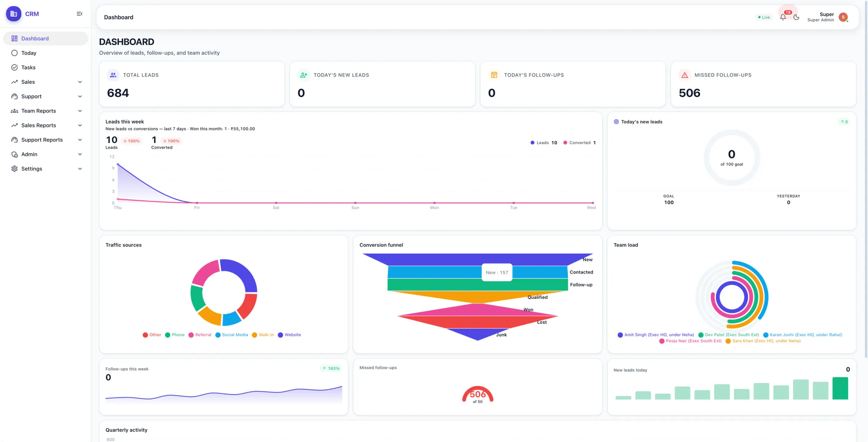Click the Live status indicator

764,17
